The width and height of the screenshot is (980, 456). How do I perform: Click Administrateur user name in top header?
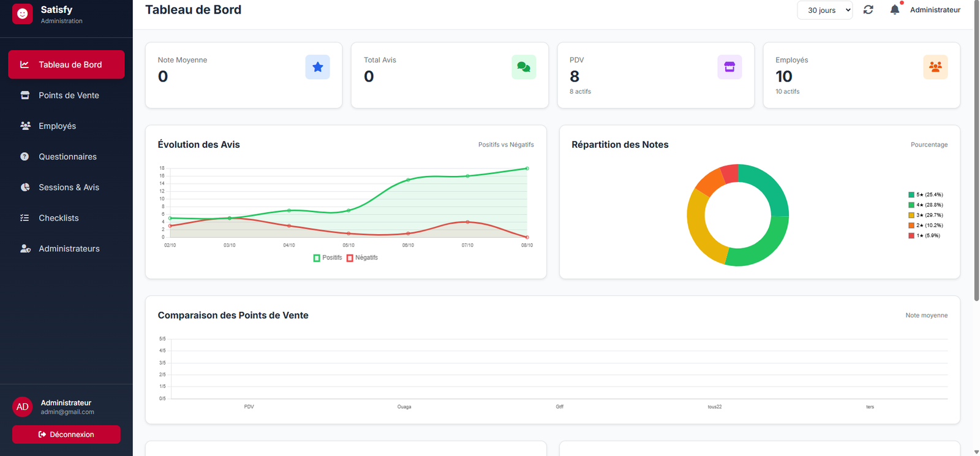[935, 10]
